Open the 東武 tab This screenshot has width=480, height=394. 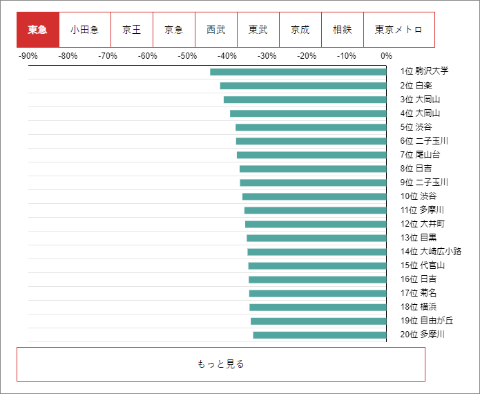coord(258,30)
